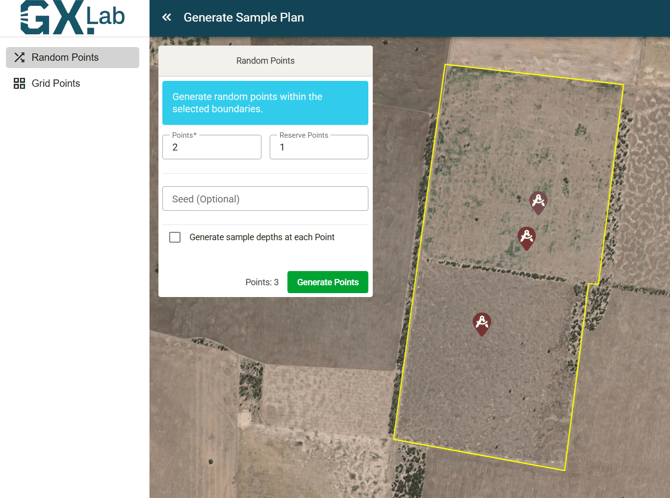The image size is (670, 498).
Task: Collapse the sidebar with the double chevron
Action: 167,17
